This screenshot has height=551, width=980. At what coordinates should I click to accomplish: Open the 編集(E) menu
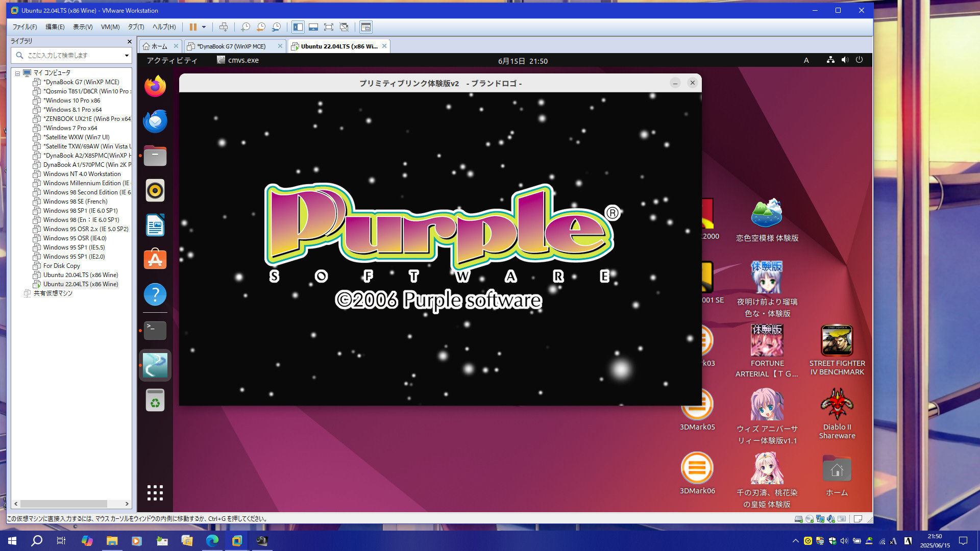(x=55, y=27)
